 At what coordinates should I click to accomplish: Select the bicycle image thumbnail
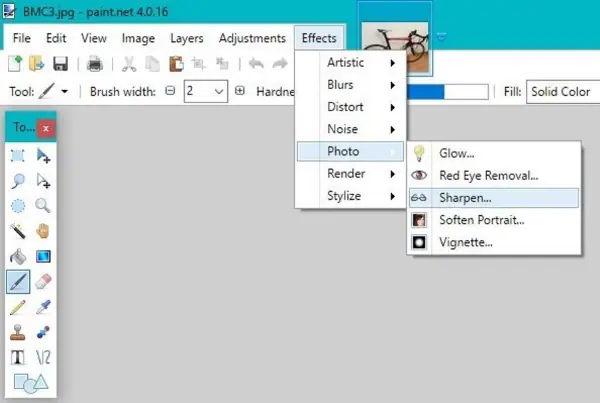coord(395,47)
